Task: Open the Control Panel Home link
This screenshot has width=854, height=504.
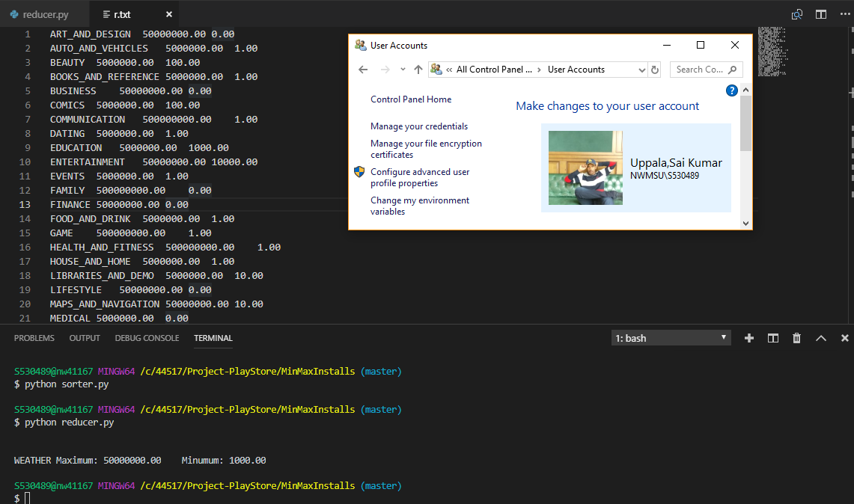Action: (411, 99)
